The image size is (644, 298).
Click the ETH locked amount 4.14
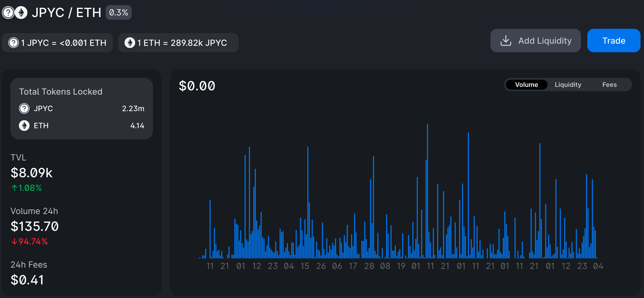point(137,125)
